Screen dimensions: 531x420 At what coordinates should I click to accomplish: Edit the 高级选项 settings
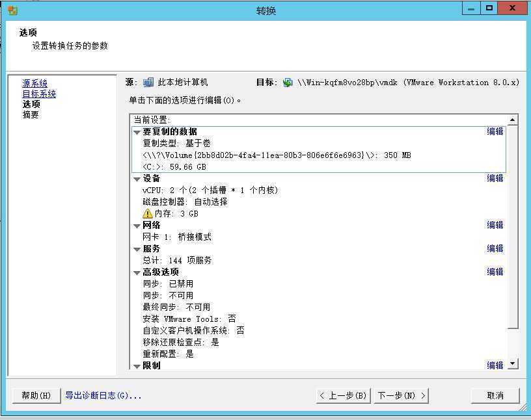(495, 272)
